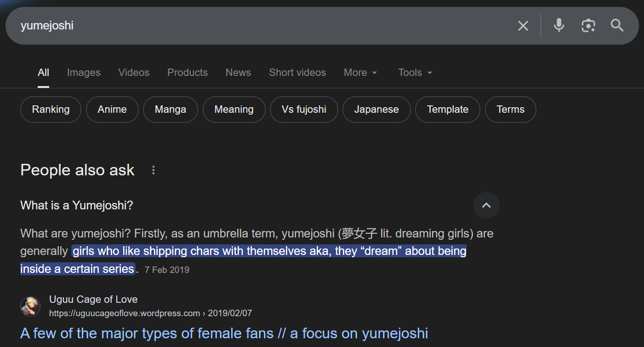Screen dimensions: 644x347
Task: Open search by image camera icon
Action: pyautogui.click(x=588, y=25)
